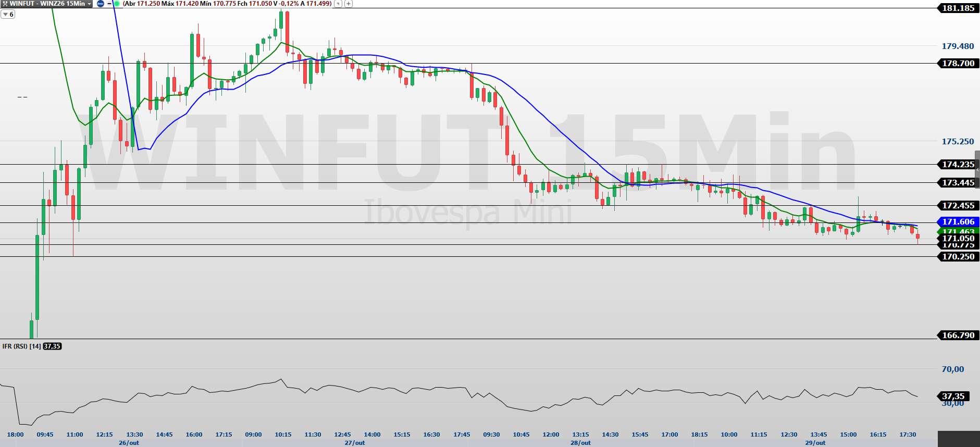
Task: Select the IFR (RSI) [14] indicator label
Action: [x=21, y=346]
